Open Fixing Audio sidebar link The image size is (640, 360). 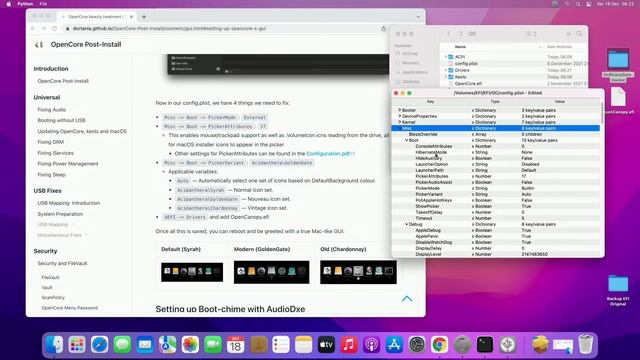51,110
